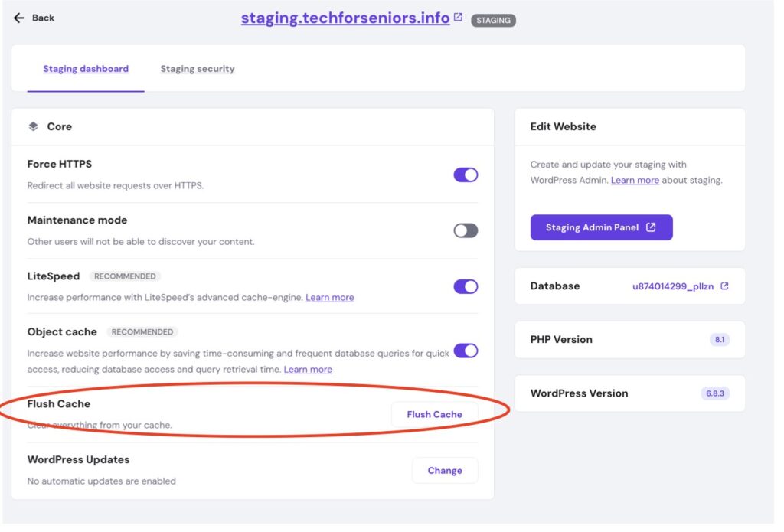Screen dimensions: 784x532
Task: Open the Staging security tab
Action: 198,69
